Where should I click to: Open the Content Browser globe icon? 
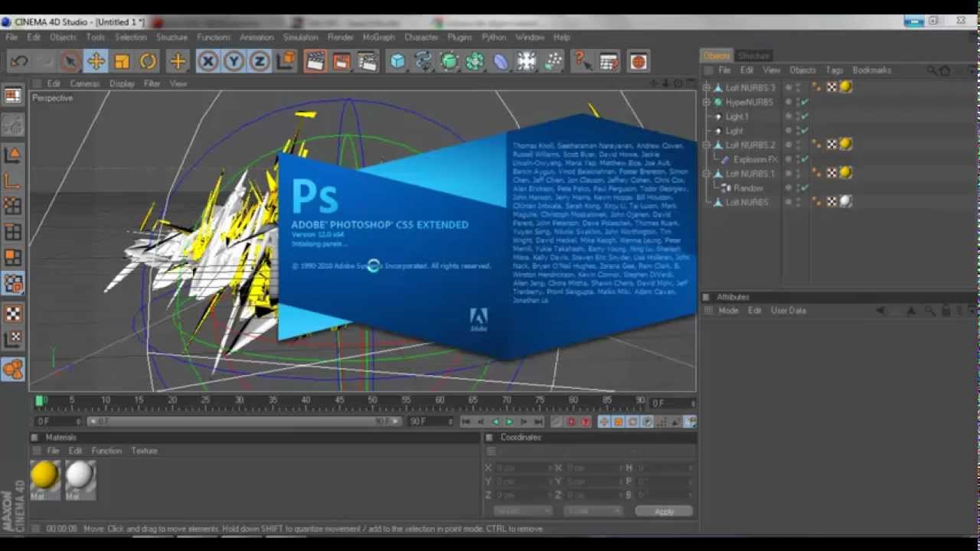coord(639,61)
